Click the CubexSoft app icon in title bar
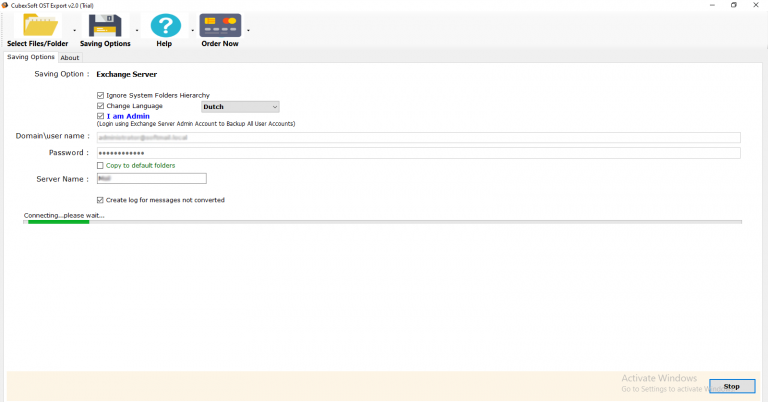Screen dimensions: 768x402 tap(5, 5)
